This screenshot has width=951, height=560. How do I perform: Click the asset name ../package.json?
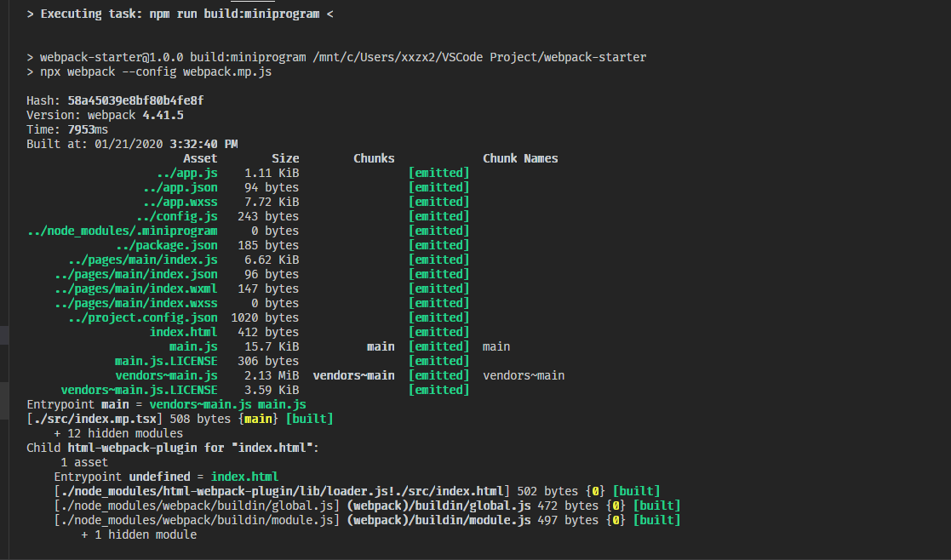coord(167,246)
